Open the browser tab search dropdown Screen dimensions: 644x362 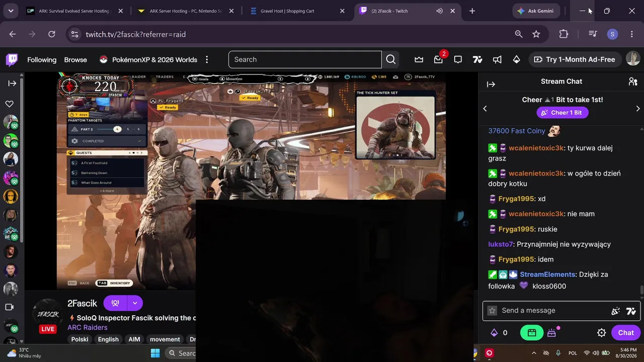[x=11, y=11]
